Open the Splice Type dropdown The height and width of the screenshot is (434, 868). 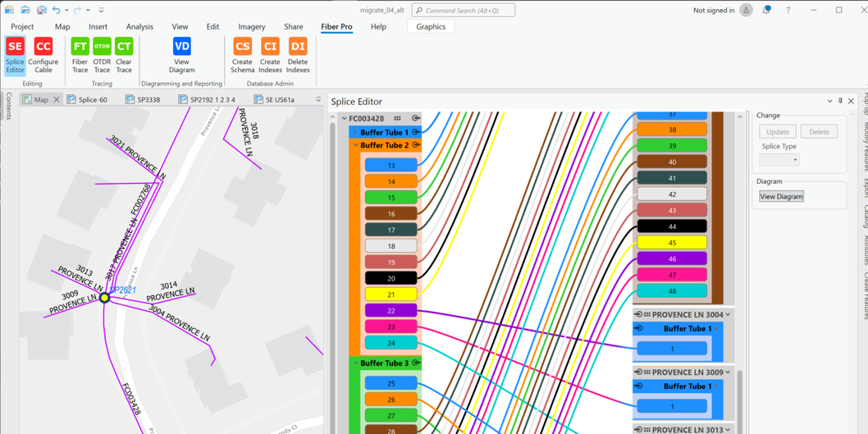pos(779,159)
